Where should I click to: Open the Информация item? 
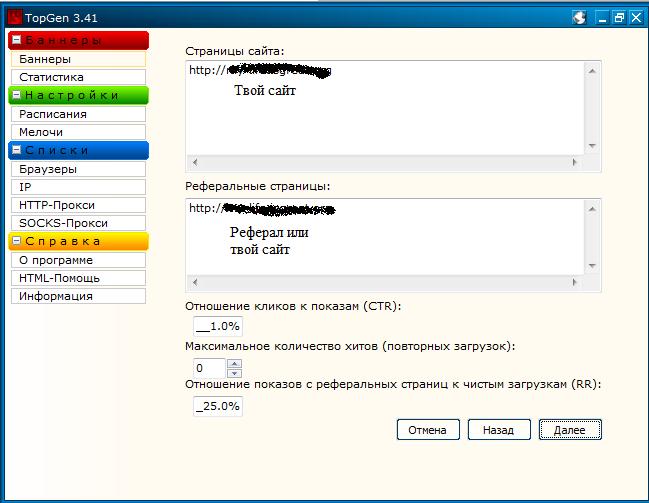coord(78,296)
